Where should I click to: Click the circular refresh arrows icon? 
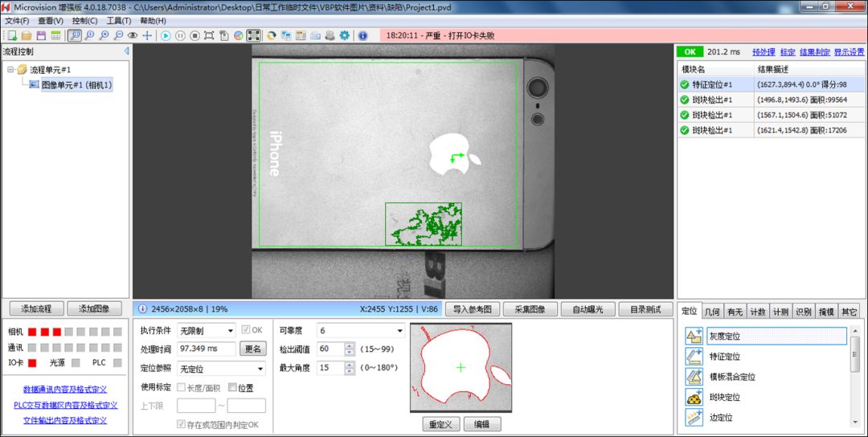[272, 35]
